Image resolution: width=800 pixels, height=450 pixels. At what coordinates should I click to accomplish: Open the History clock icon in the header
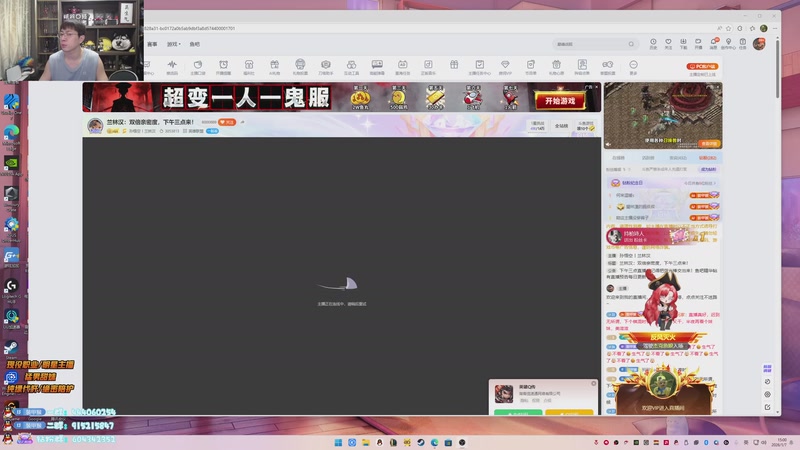(x=653, y=42)
